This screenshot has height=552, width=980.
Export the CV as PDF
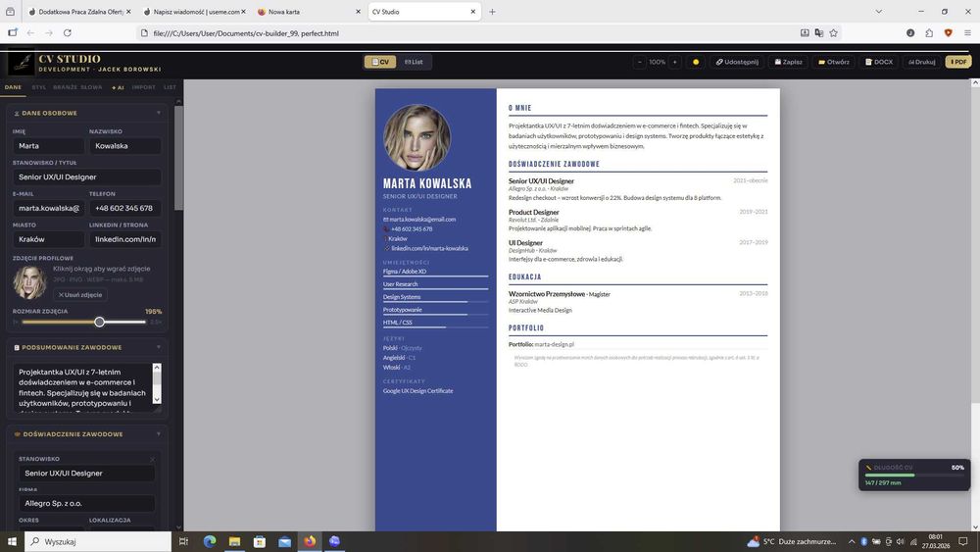[x=958, y=62]
